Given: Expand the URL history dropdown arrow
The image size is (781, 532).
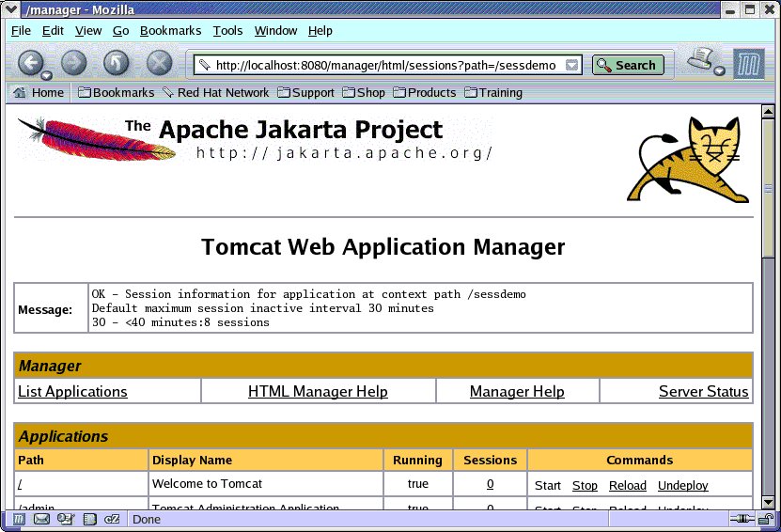Looking at the screenshot, I should 571,65.
